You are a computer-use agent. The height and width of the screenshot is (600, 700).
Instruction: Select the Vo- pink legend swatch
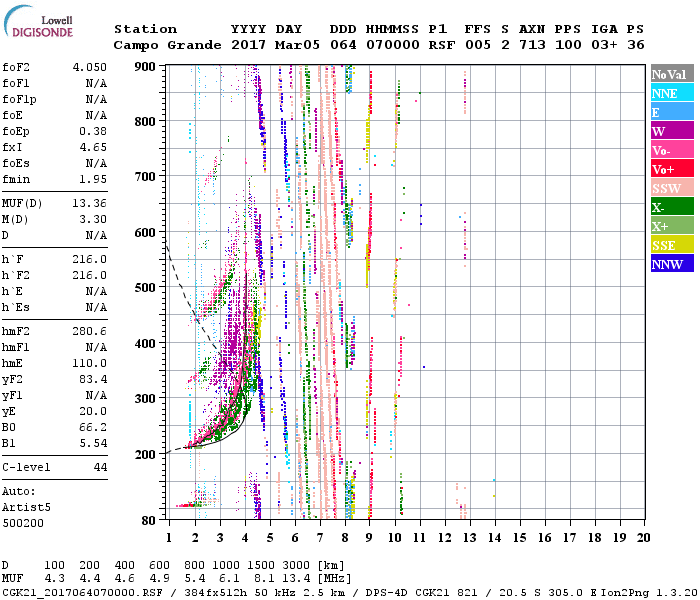coord(672,150)
